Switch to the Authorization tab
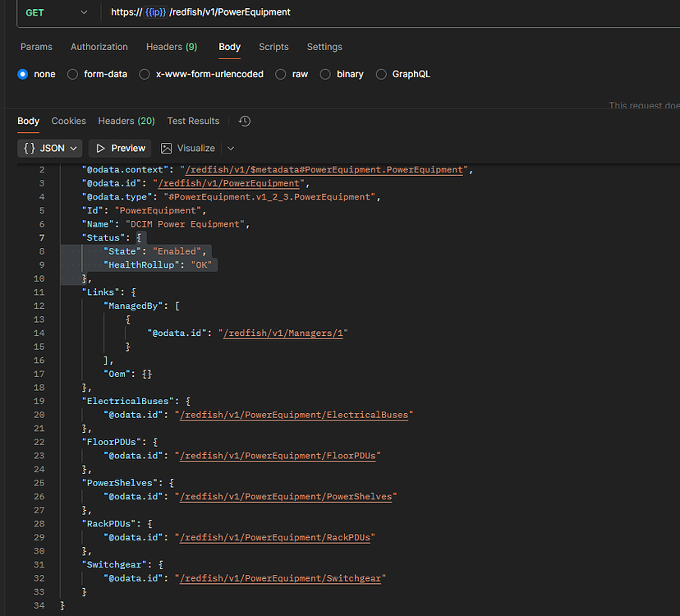Viewport: 680px width, 616px height. coord(99,47)
